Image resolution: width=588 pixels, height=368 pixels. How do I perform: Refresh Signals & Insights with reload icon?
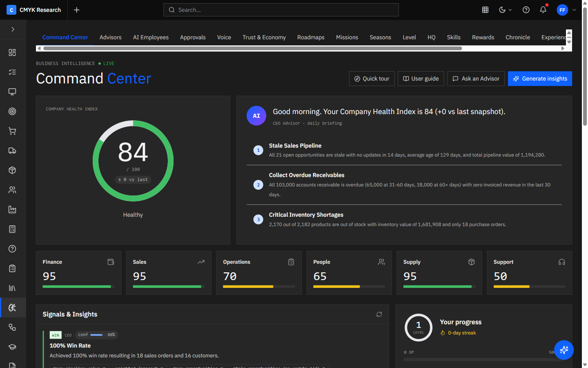[x=379, y=314]
